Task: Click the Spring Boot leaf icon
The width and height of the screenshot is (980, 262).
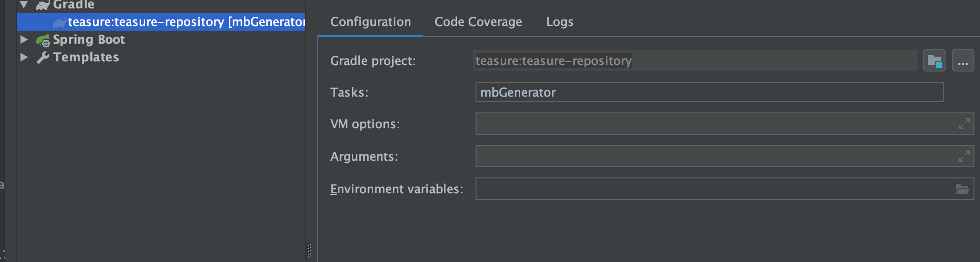Action: coord(43,40)
